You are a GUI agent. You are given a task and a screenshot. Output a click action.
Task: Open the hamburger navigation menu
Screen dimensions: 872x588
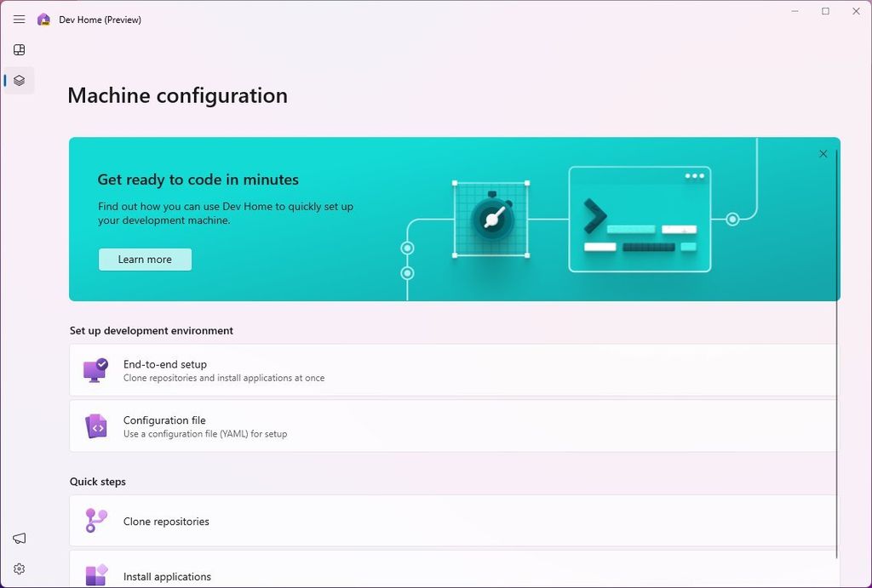click(x=19, y=20)
